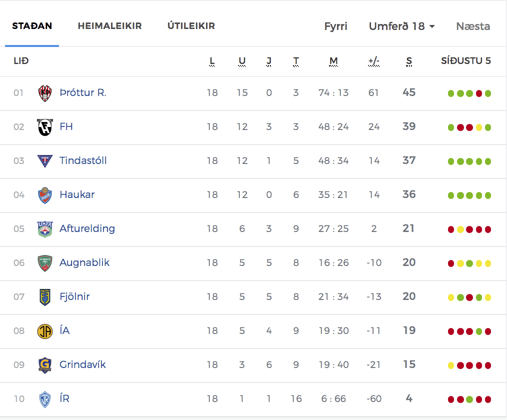Open the Umferð 18 round dropdown
Screen dimensions: 507x420
point(401,26)
